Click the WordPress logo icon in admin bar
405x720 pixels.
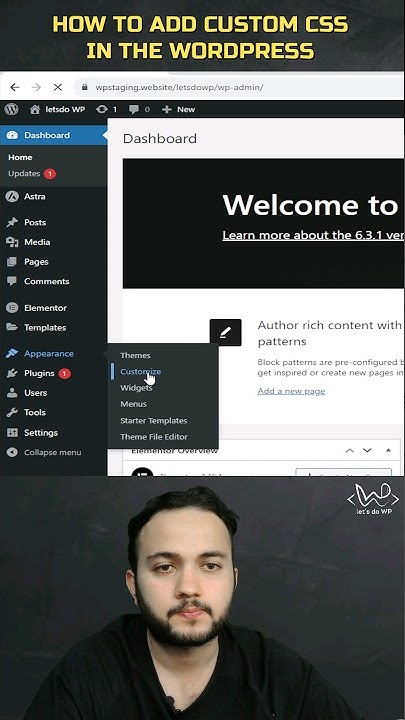pyautogui.click(x=11, y=109)
